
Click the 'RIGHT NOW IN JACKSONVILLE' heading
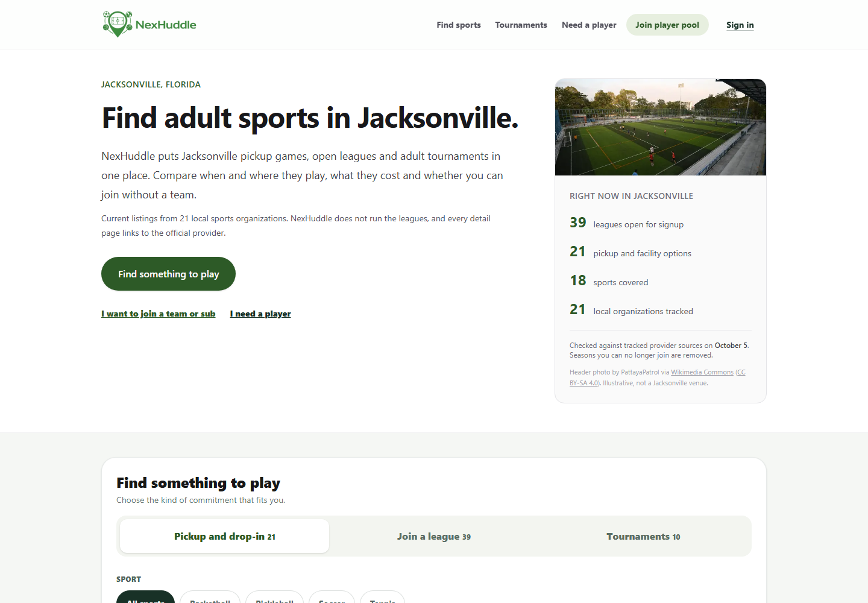point(631,196)
